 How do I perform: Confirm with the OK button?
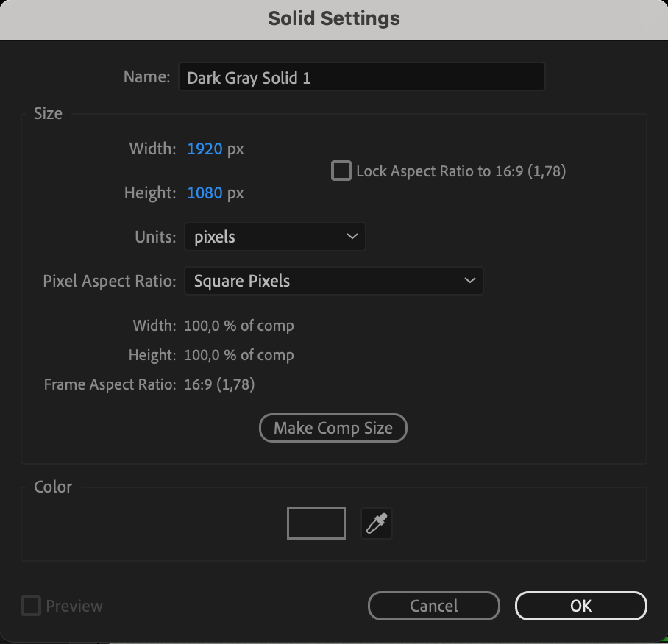click(x=580, y=606)
